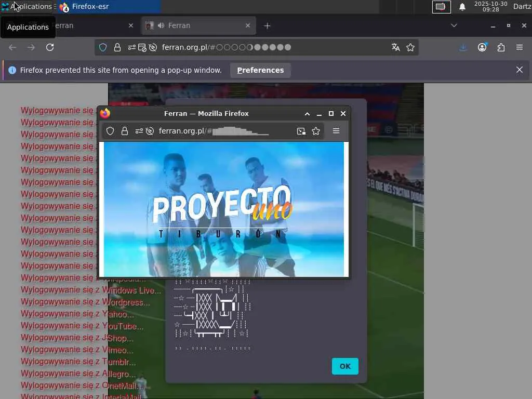Screen dimensions: 532x399
Task: Go back to previous page
Action: [x=12, y=47]
